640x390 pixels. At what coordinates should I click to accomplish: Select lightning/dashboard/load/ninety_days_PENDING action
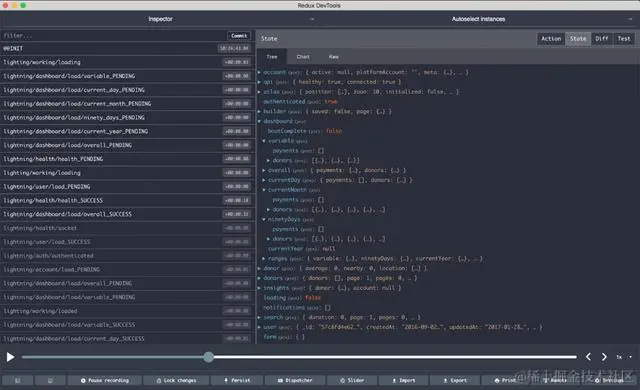(x=127, y=118)
